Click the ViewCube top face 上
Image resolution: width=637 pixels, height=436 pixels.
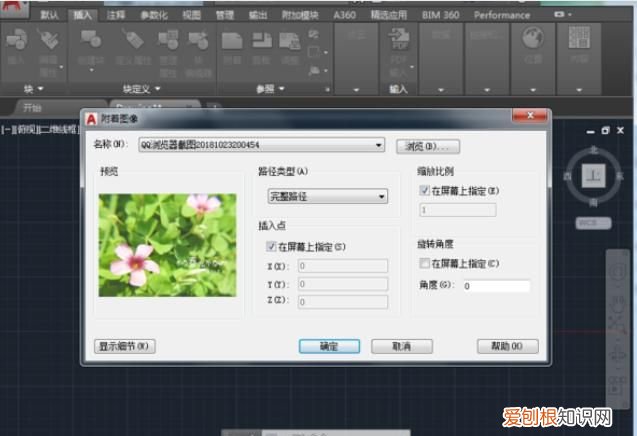tap(593, 176)
